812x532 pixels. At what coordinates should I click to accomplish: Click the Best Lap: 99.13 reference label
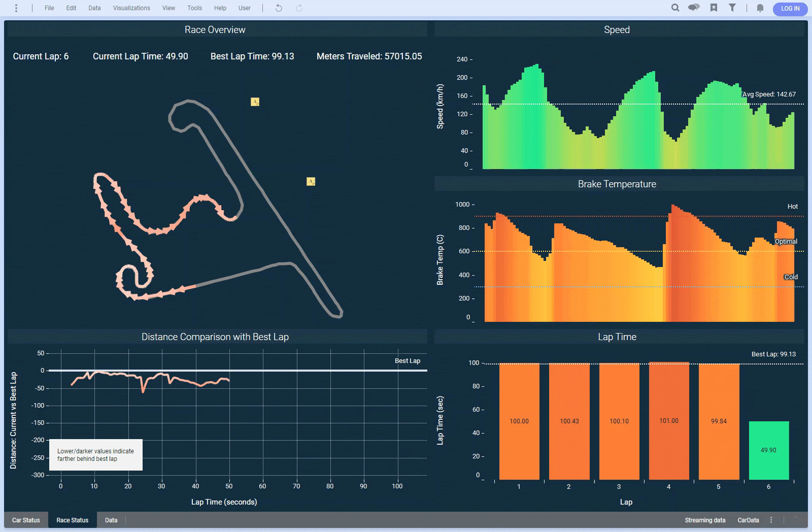[773, 354]
